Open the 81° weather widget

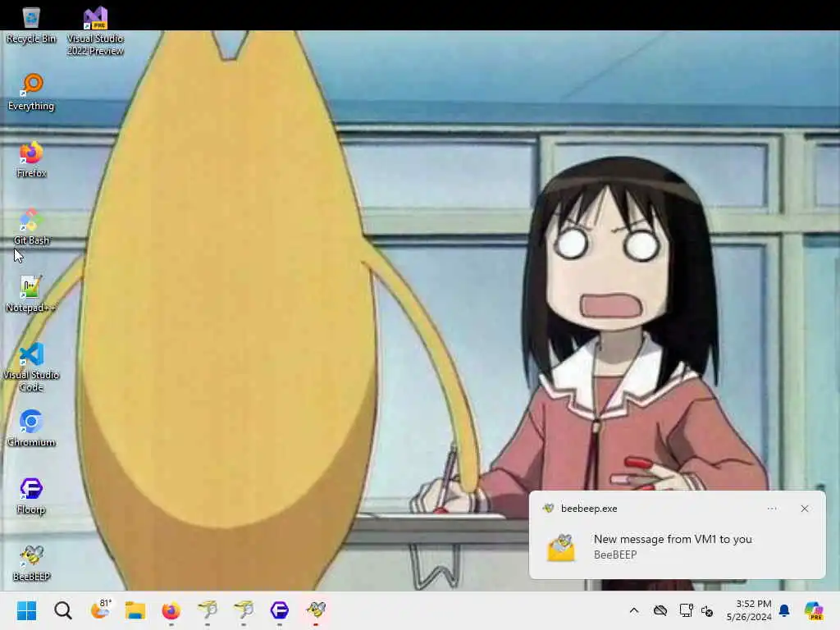tap(100, 609)
